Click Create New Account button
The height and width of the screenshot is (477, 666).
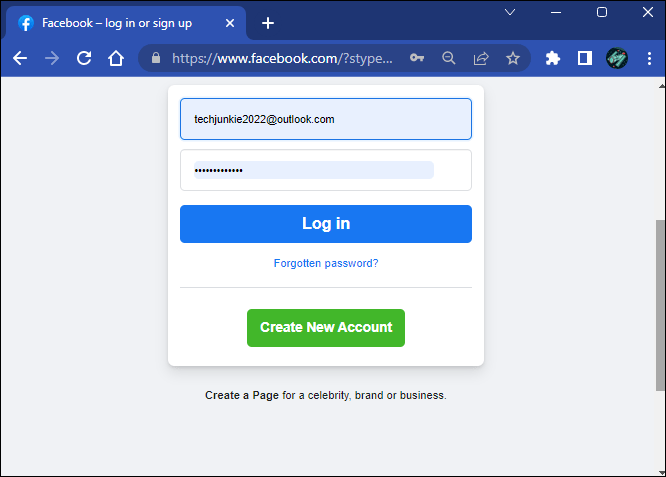tap(326, 328)
